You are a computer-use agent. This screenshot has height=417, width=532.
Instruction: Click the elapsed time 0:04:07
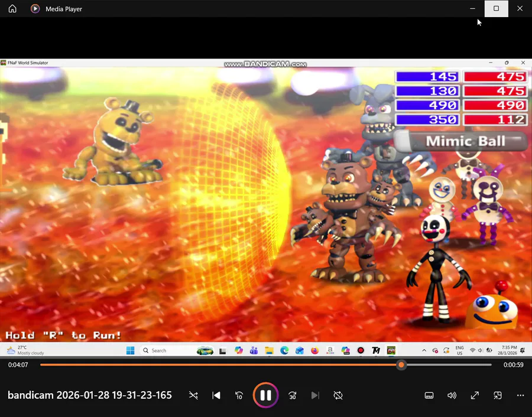(18, 365)
